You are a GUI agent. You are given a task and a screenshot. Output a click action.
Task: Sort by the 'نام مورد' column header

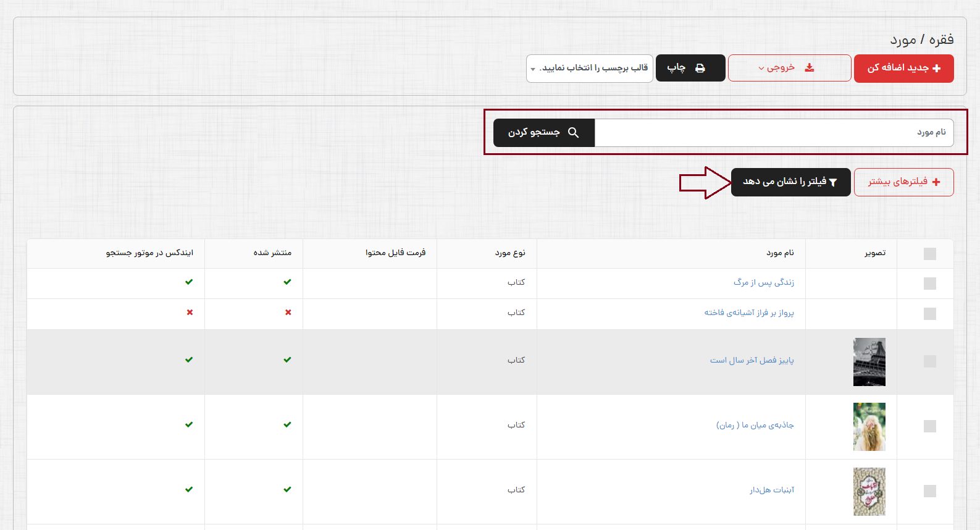[780, 253]
